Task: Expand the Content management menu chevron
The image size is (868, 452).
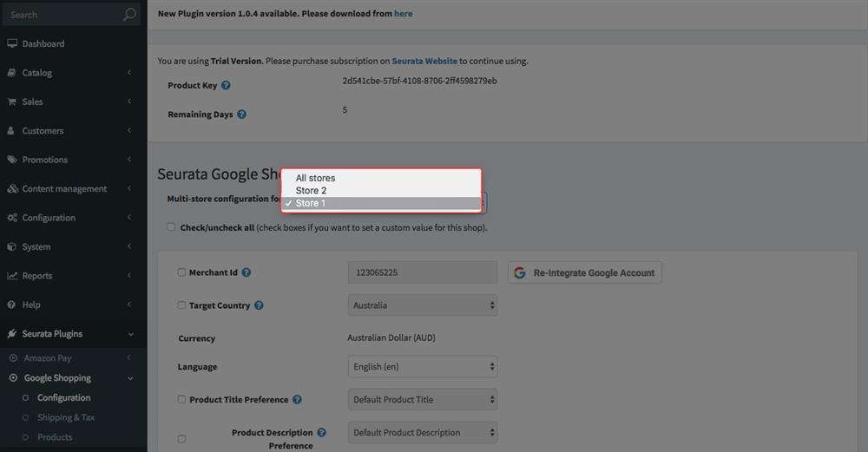Action: point(129,188)
